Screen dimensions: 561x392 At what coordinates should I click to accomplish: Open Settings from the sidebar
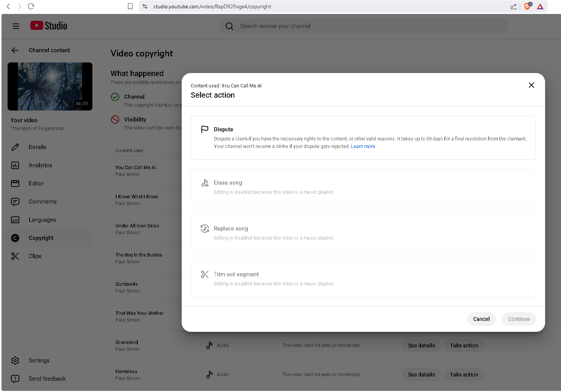[39, 361]
